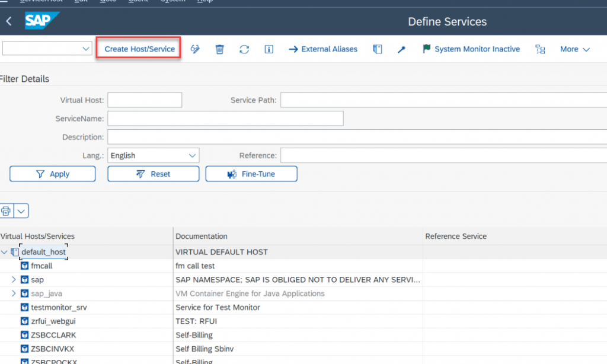The width and height of the screenshot is (607, 364).
Task: Open the command field dropdown arrow
Action: 86,49
